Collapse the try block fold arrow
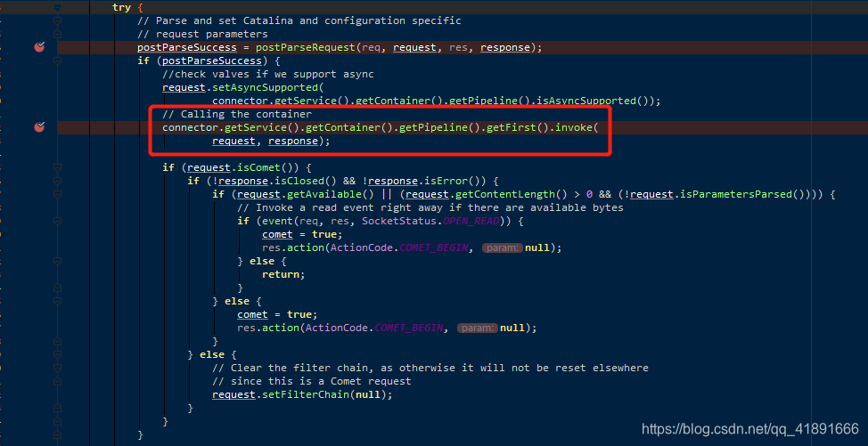The image size is (868, 446). point(58,7)
